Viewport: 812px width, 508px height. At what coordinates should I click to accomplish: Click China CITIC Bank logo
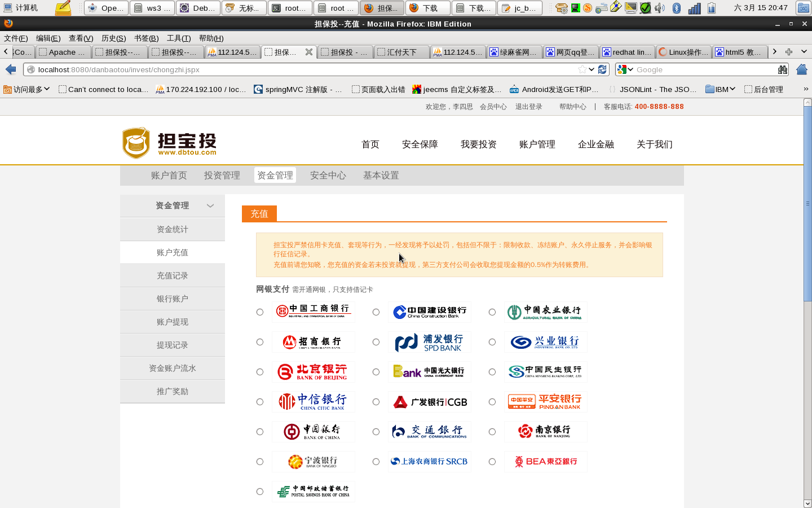tap(314, 402)
